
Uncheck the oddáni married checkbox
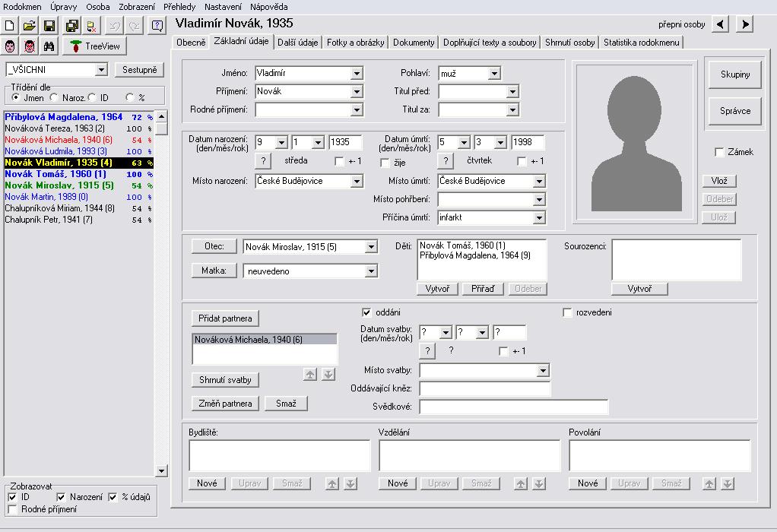(x=366, y=312)
